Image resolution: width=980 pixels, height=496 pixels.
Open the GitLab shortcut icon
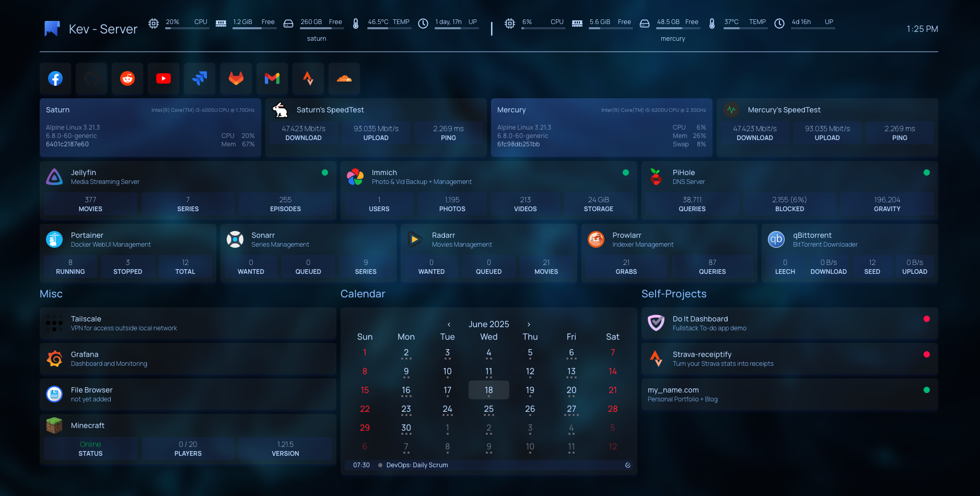[236, 78]
